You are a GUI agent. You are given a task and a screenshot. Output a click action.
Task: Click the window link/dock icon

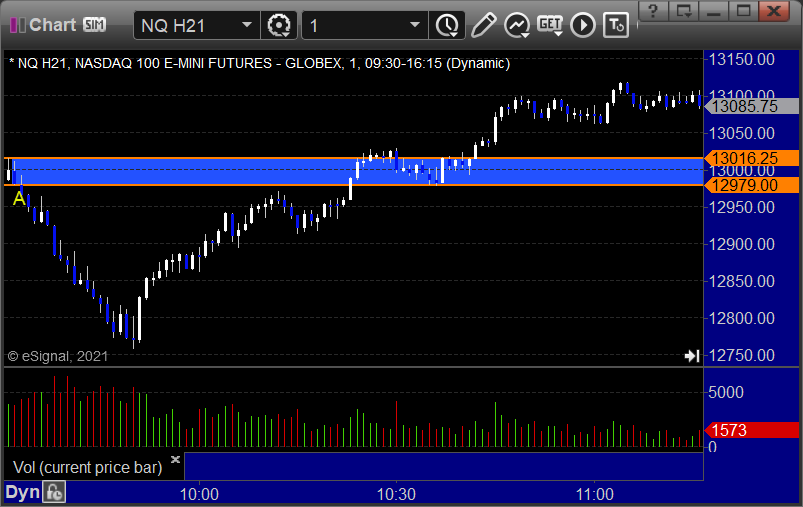pos(684,11)
